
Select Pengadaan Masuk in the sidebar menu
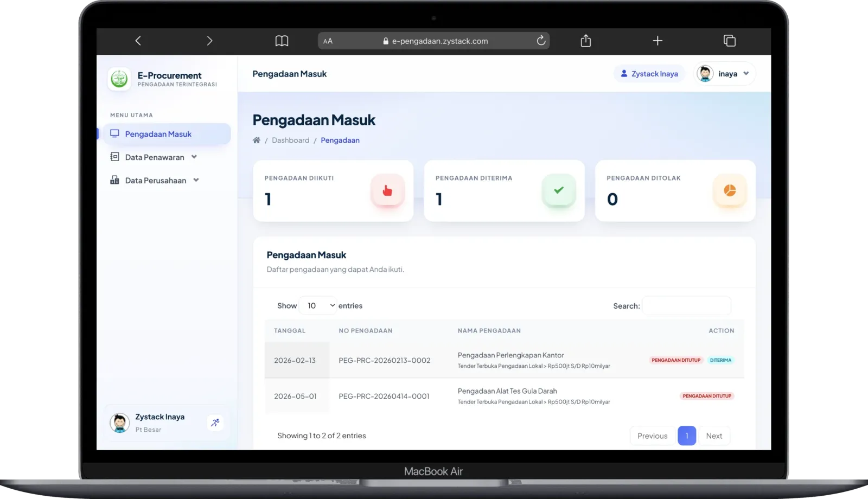(167, 134)
